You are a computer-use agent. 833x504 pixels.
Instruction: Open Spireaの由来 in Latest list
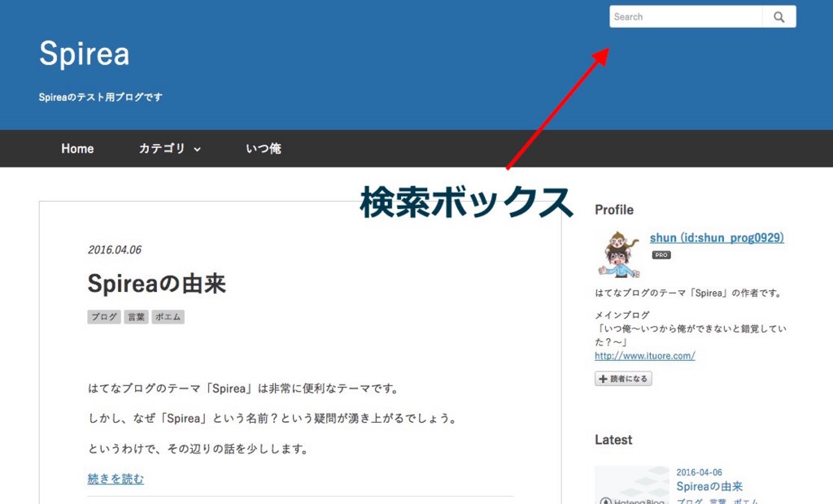[x=709, y=486]
